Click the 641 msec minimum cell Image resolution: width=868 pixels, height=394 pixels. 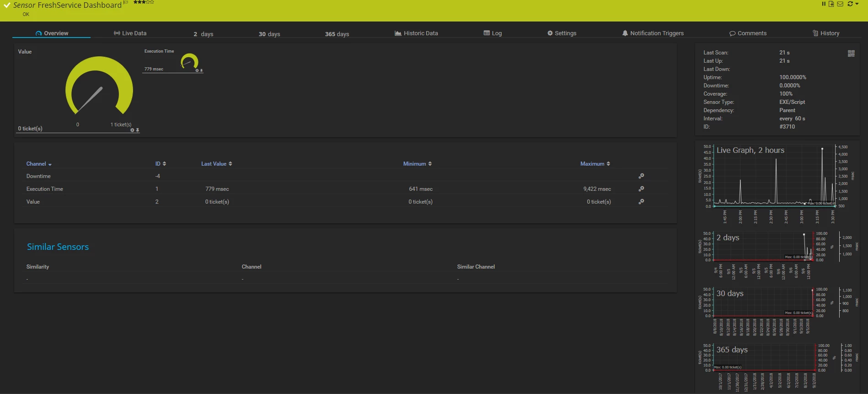pos(421,189)
